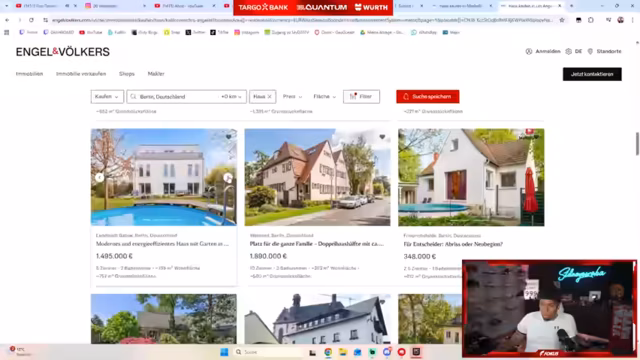Screen dimensions: 640x360
Task: Open the Preis dropdown
Action: [x=293, y=97]
